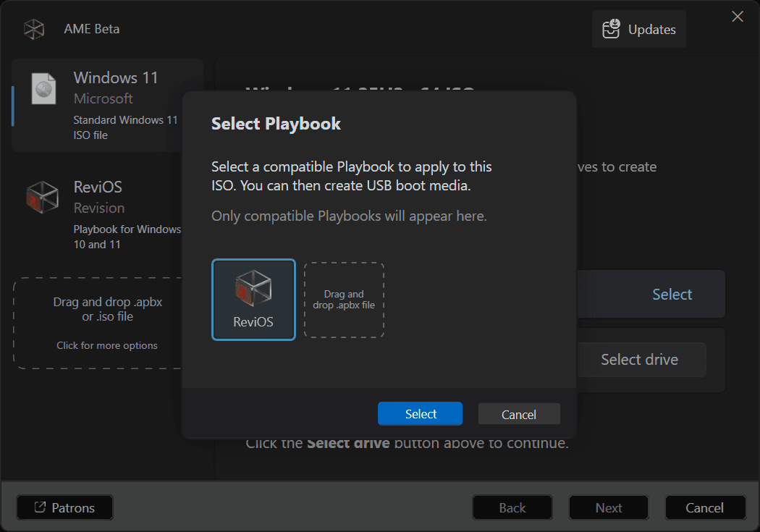Viewport: 760px width, 532px height.
Task: Dismiss dialog with its Cancel button
Action: [x=519, y=415]
